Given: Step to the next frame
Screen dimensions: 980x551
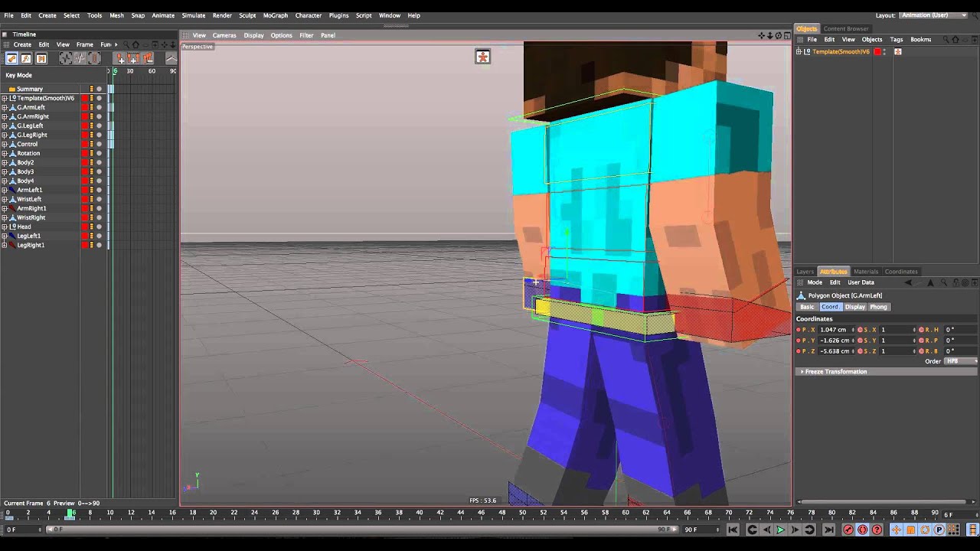Looking at the screenshot, I should tap(795, 530).
